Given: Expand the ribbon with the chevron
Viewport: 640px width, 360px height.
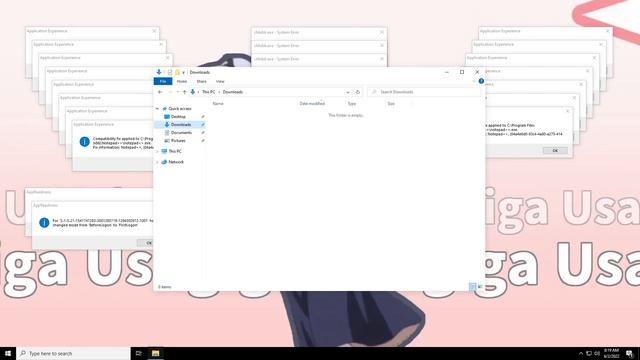Looking at the screenshot, I should [474, 81].
